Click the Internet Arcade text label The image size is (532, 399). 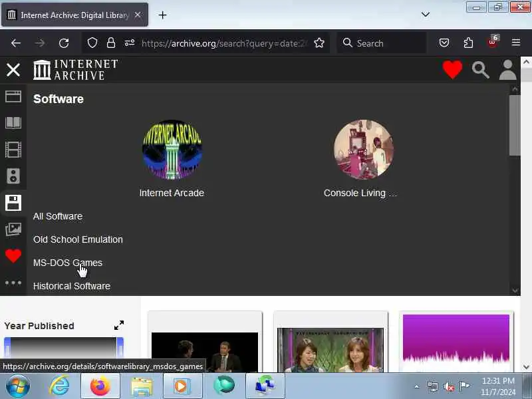tap(172, 193)
